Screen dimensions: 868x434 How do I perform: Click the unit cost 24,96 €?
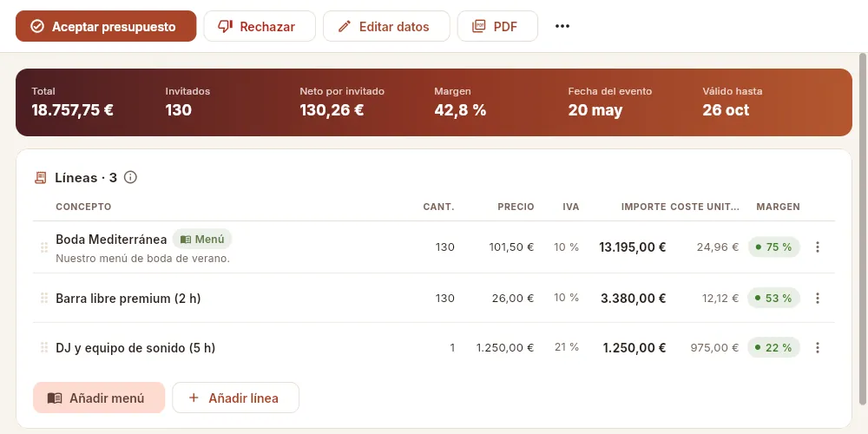(x=718, y=247)
